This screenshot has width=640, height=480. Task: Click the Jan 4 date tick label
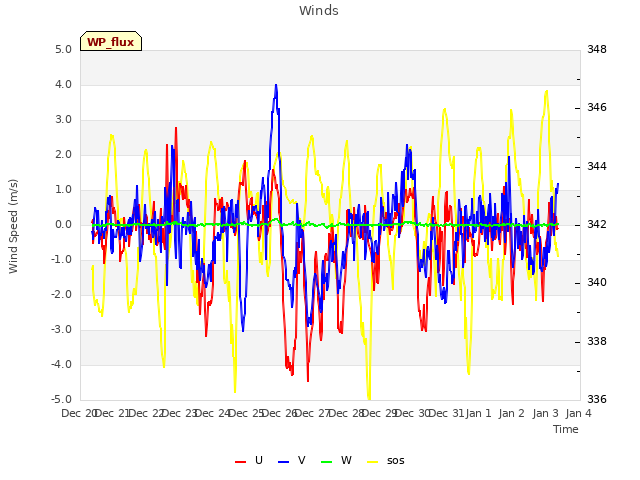(x=578, y=413)
